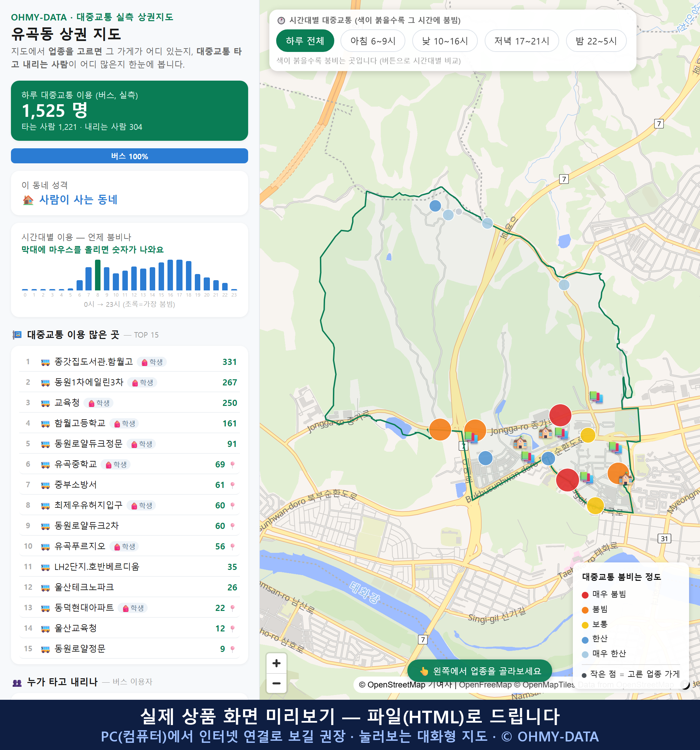Image resolution: width=700 pixels, height=750 pixels.
Task: Select the 종갓집도서관.함월고 row
Action: 130,362
